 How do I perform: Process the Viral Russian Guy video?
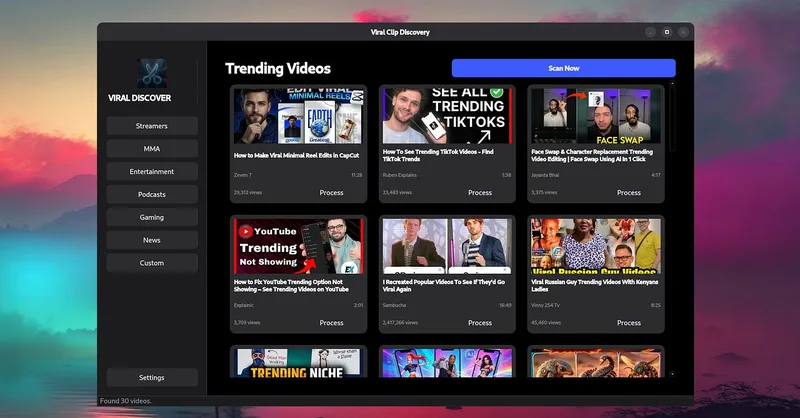[x=629, y=323]
